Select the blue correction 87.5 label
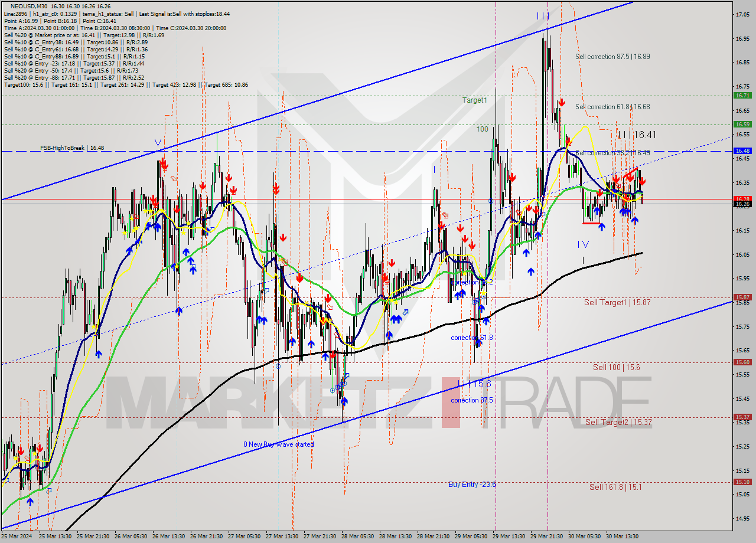Image resolution: width=756 pixels, height=543 pixels. click(471, 400)
